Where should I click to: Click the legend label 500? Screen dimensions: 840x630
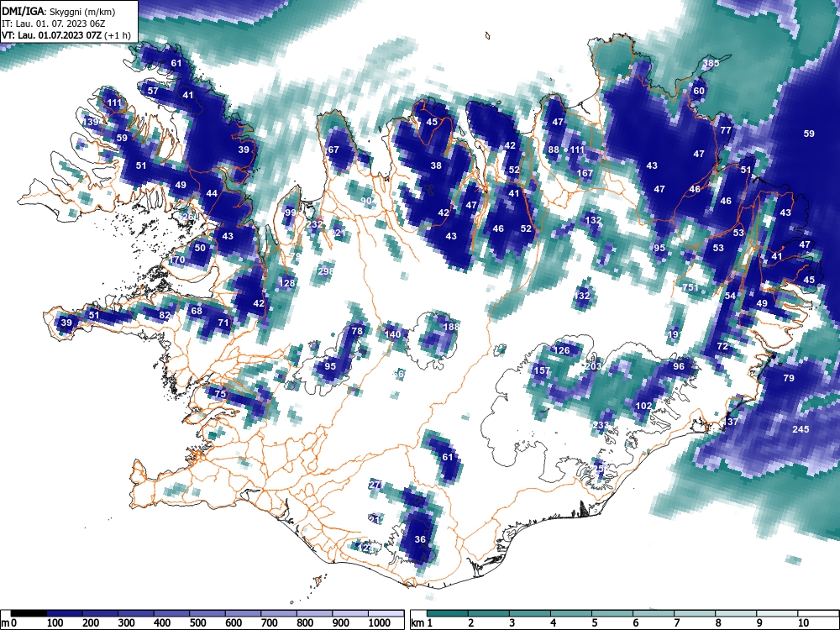[x=198, y=623]
